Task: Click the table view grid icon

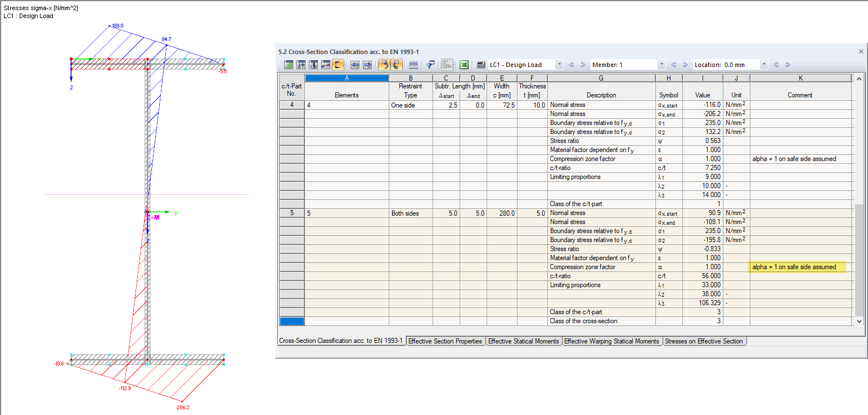Action: [x=413, y=65]
